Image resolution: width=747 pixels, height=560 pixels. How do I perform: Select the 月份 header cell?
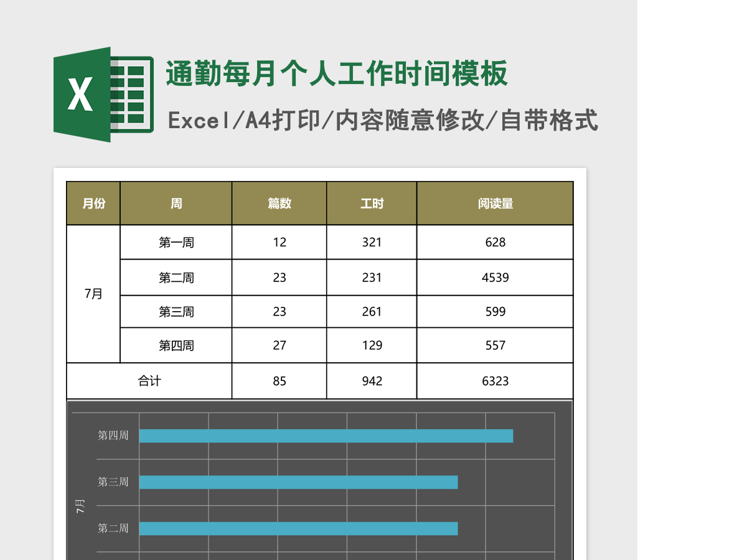[93, 203]
